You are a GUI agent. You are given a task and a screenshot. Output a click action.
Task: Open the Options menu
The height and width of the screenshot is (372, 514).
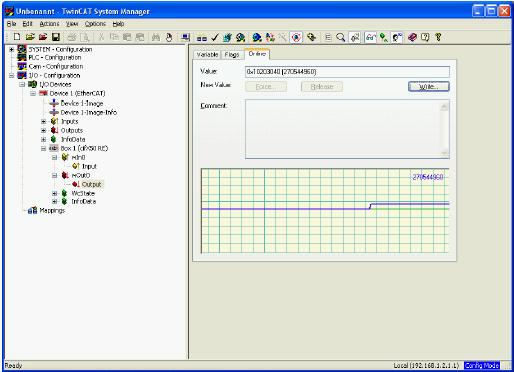pos(95,24)
